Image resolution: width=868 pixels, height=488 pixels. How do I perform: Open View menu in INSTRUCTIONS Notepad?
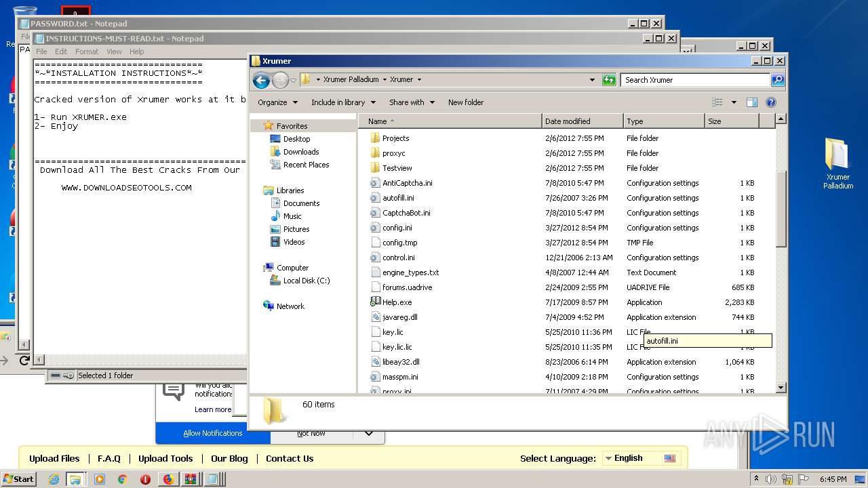114,52
